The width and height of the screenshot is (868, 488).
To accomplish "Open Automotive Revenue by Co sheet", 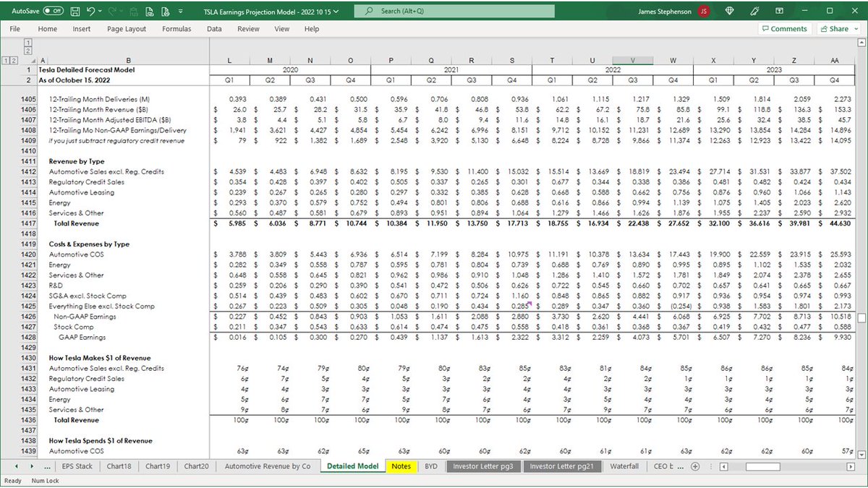I will point(268,466).
